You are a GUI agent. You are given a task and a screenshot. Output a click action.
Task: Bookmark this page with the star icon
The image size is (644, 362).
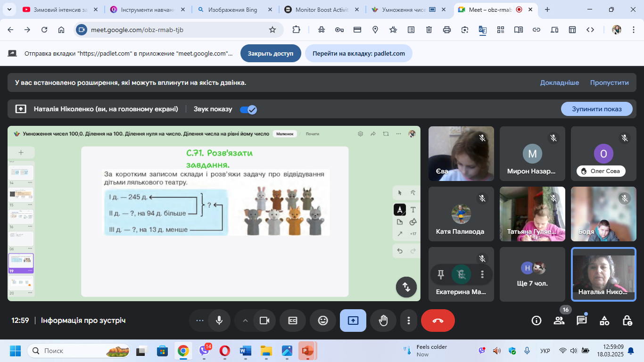[272, 30]
